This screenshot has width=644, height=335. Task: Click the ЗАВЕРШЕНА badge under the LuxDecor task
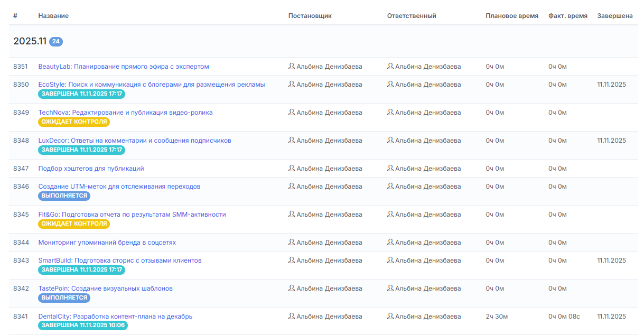[81, 150]
